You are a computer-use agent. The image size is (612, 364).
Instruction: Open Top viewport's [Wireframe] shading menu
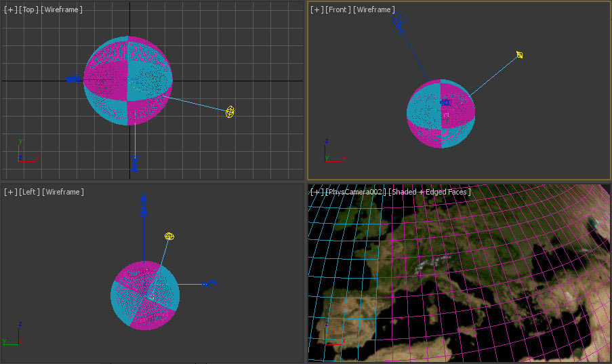tap(62, 10)
